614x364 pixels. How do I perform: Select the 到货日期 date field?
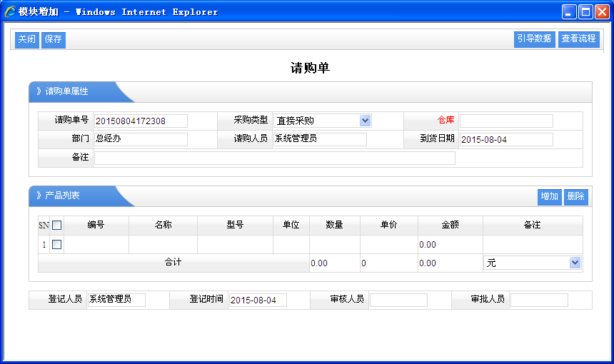click(506, 139)
